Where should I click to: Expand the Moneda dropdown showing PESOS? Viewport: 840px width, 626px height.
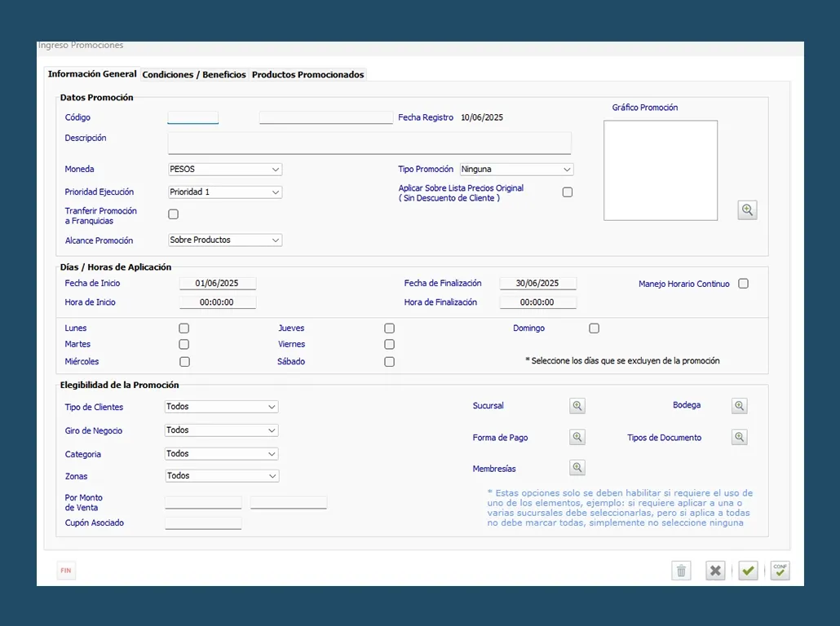(224, 170)
